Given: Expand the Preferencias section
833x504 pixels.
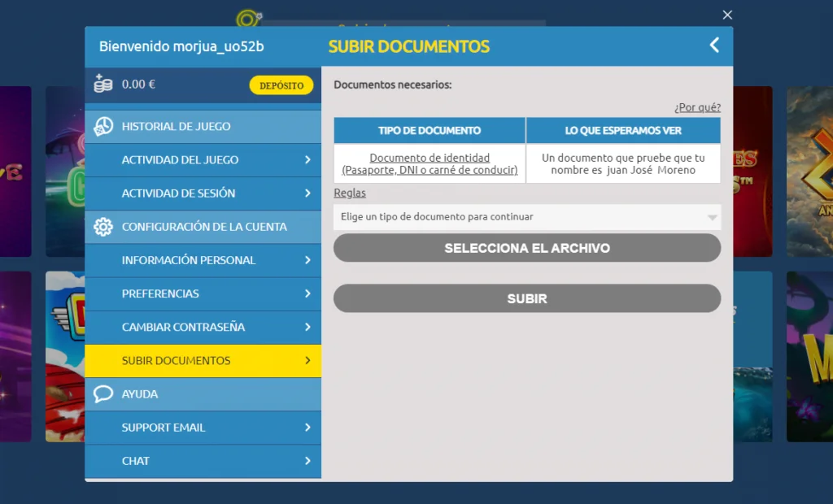Looking at the screenshot, I should point(203,293).
